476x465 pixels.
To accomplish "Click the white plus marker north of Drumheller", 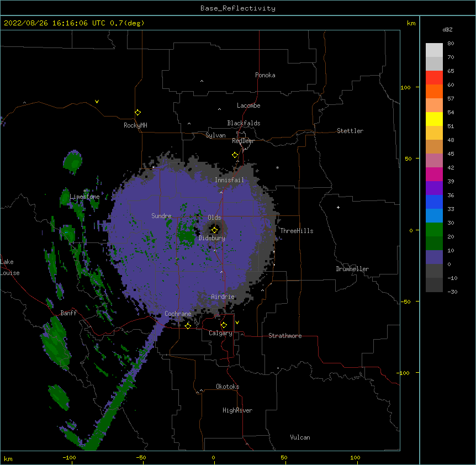I will pos(338,207).
